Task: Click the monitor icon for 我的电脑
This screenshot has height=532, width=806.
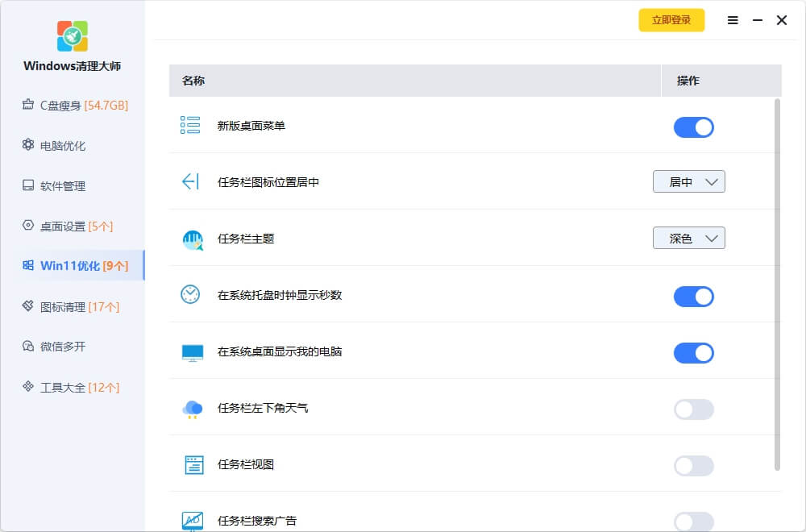Action: tap(192, 352)
